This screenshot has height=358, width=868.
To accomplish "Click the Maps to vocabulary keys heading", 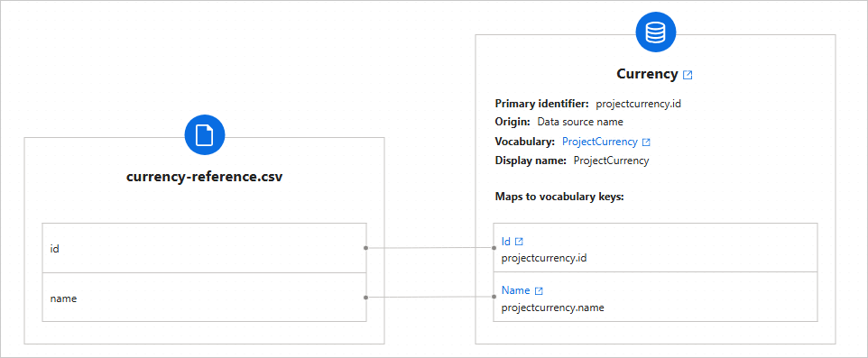I will (x=559, y=197).
